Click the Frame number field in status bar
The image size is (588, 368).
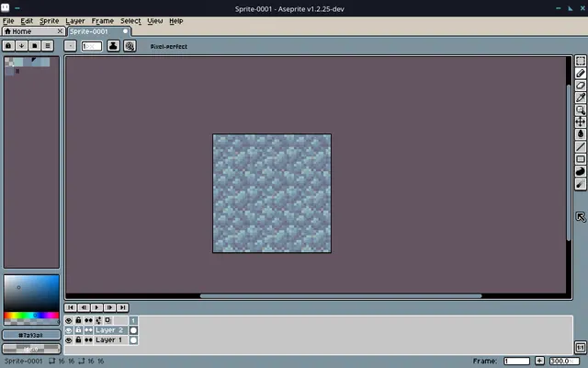(x=516, y=361)
